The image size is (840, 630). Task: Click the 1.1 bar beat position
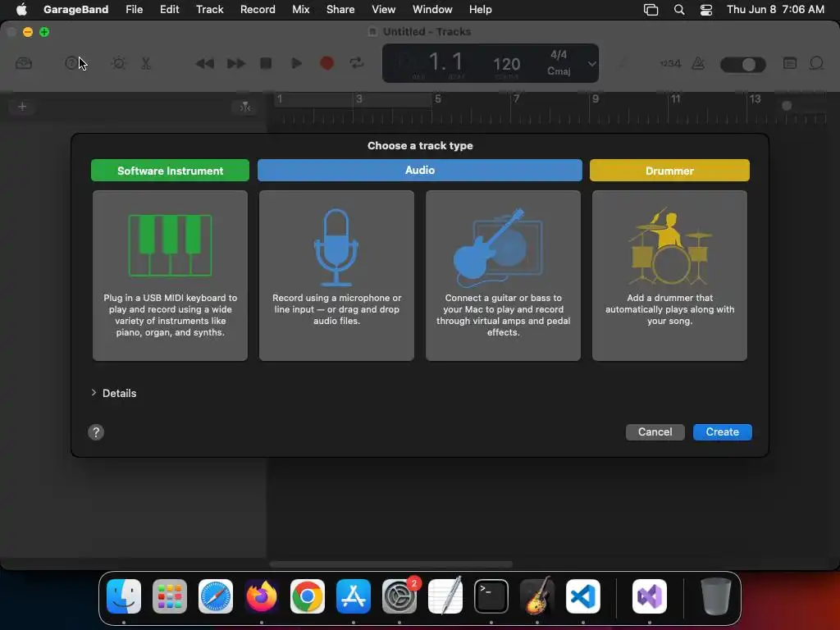445,62
